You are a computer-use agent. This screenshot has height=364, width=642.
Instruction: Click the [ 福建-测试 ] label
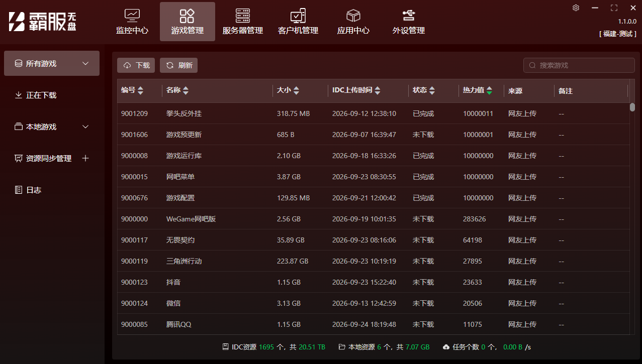[x=618, y=34]
